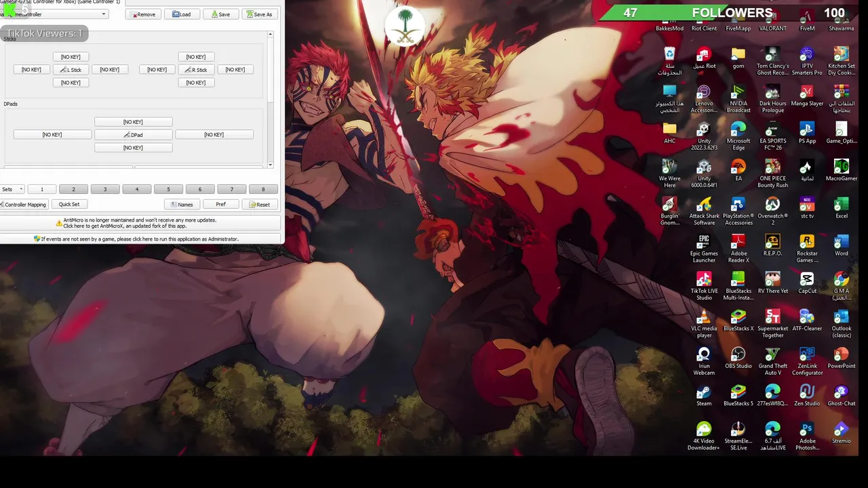Open the Rockstar Games launcher icon
This screenshot has width=868, height=488.
807,249
